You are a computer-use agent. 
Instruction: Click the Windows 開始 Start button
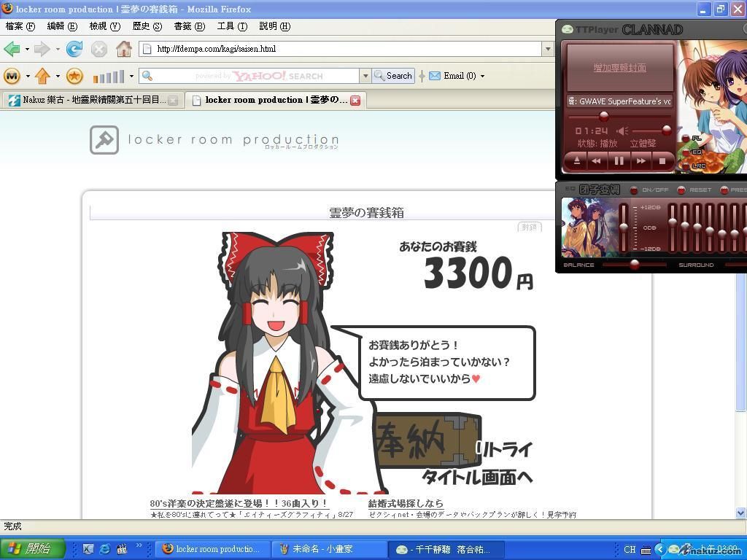32,549
